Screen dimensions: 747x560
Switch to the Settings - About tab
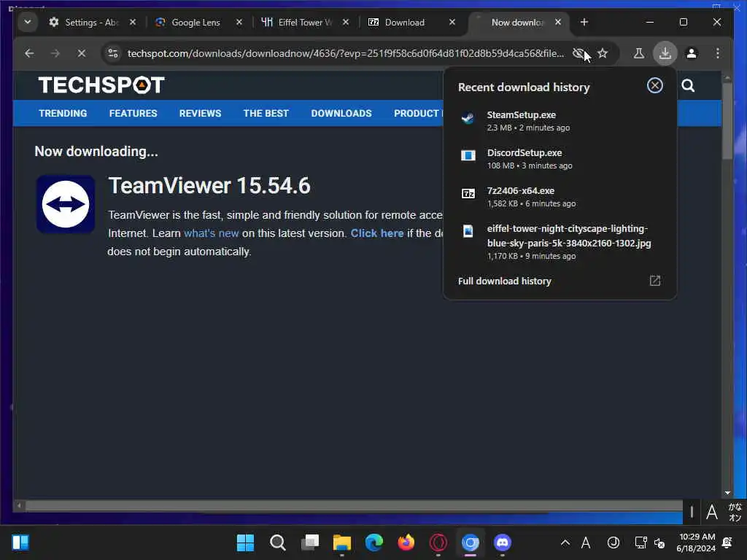tap(93, 23)
